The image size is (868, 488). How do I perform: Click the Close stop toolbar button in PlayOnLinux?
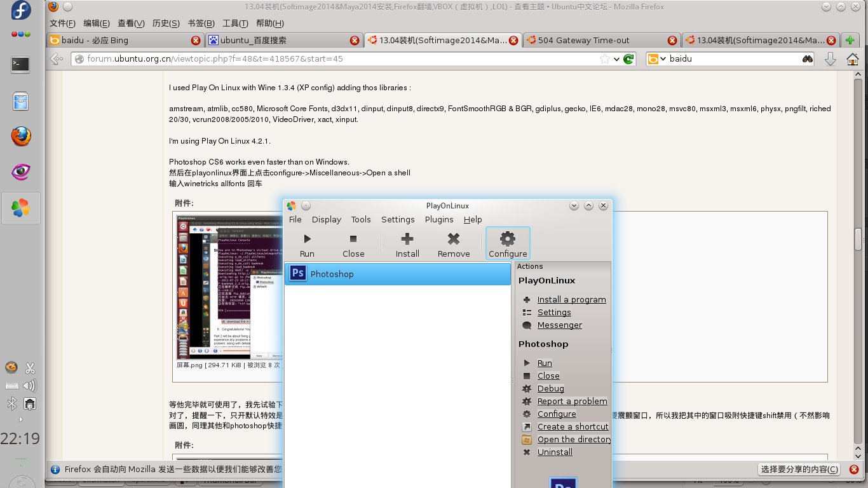coord(353,245)
